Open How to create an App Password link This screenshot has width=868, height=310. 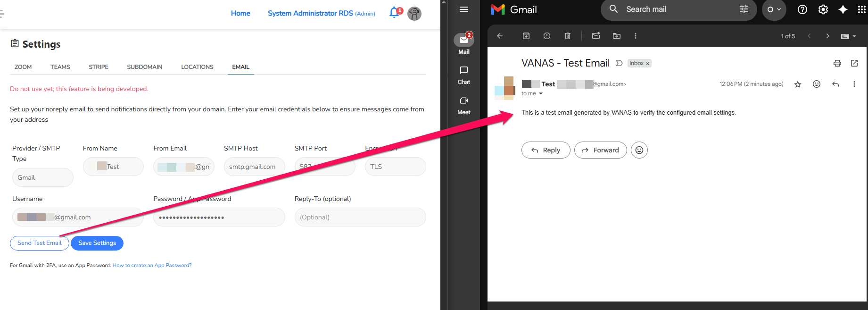click(x=152, y=265)
